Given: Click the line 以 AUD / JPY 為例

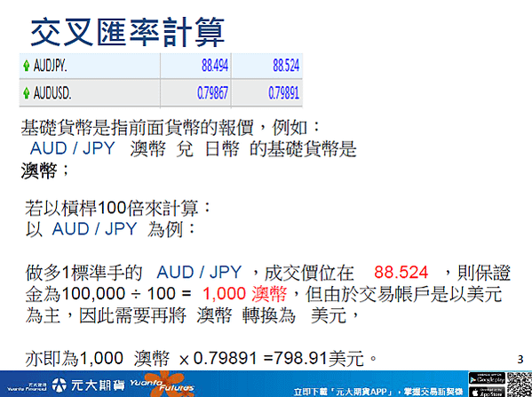Looking at the screenshot, I should pyautogui.click(x=111, y=229).
